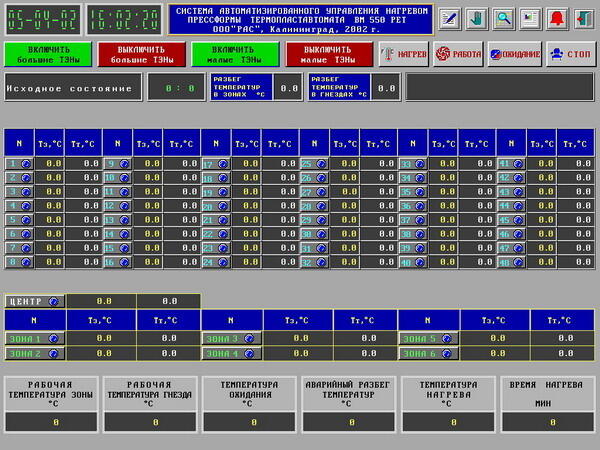Viewport: 600px width, 450px height.
Task: Click green ВКЛЮЧИТЬ большие ТЭНы button
Action: [49, 54]
